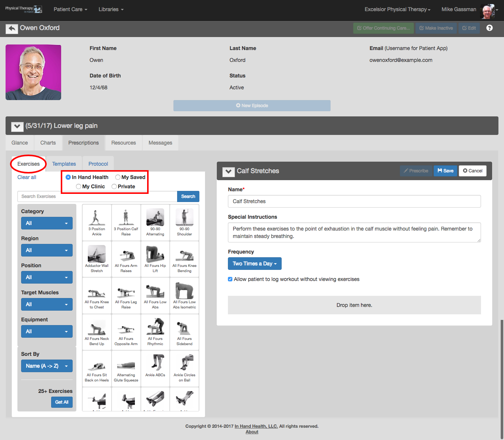This screenshot has height=440, width=504.
Task: Switch to the Charts tab
Action: (x=48, y=143)
